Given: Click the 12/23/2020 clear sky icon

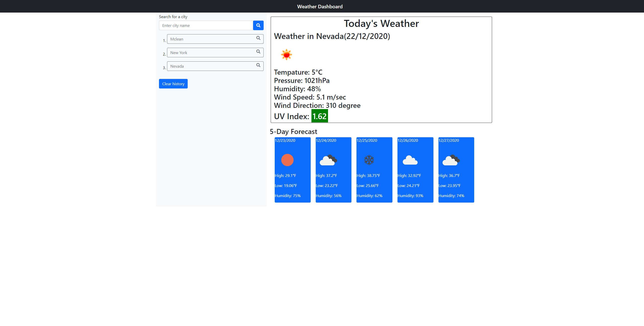Looking at the screenshot, I should coord(287,160).
